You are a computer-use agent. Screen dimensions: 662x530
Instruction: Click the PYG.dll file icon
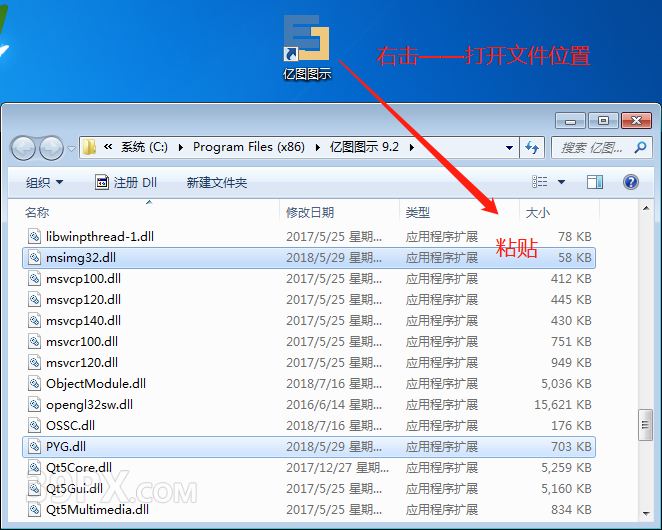click(35, 447)
